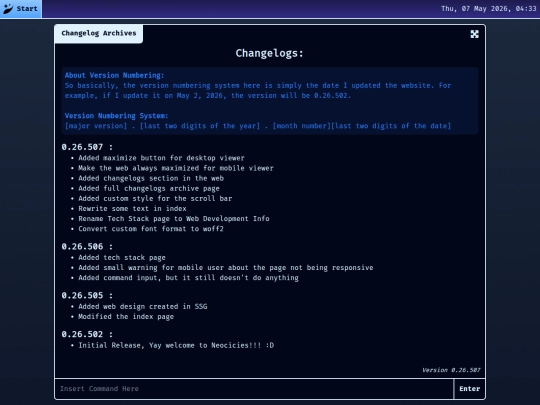Click 'Added small warning for mobile user' entry
This screenshot has height=405, width=540.
[226, 268]
